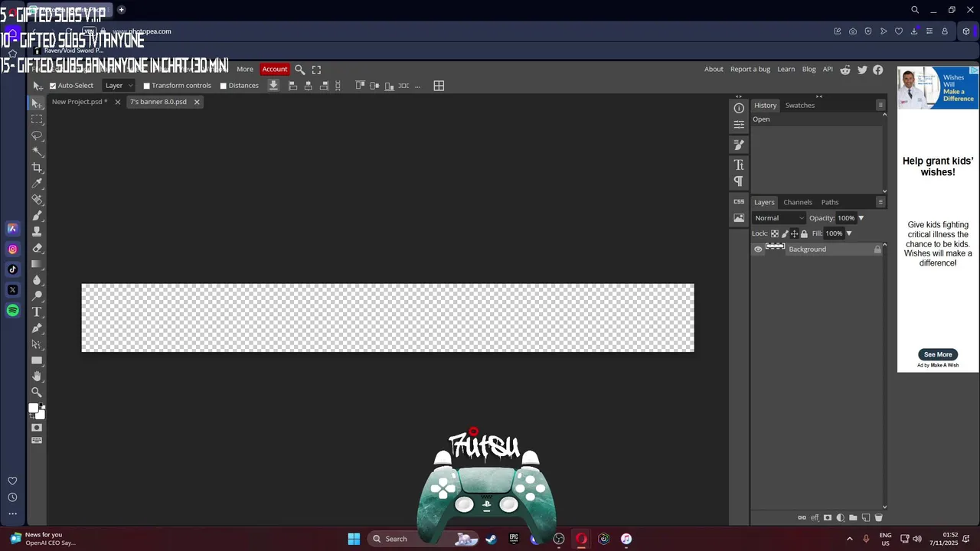Select the Type tool
Screen dimensions: 980x551
click(x=37, y=312)
